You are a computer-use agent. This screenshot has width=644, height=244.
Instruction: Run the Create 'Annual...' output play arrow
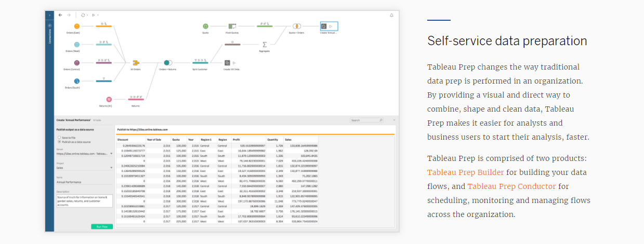pos(331,26)
